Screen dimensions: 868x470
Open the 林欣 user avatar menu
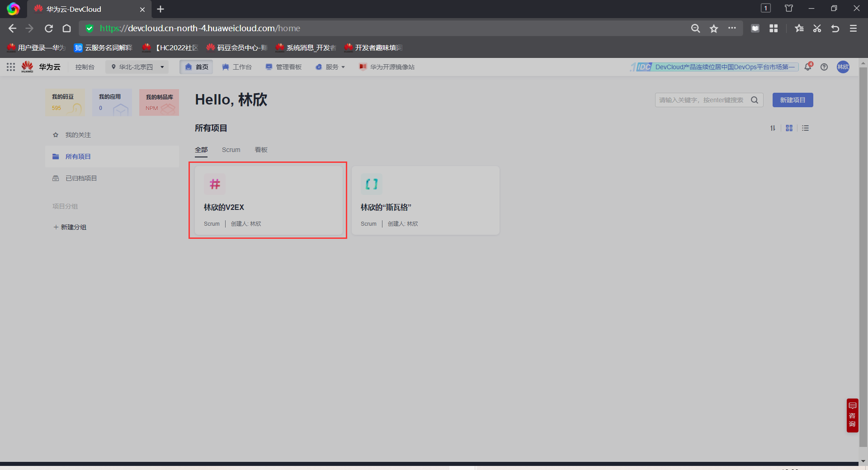(x=843, y=67)
